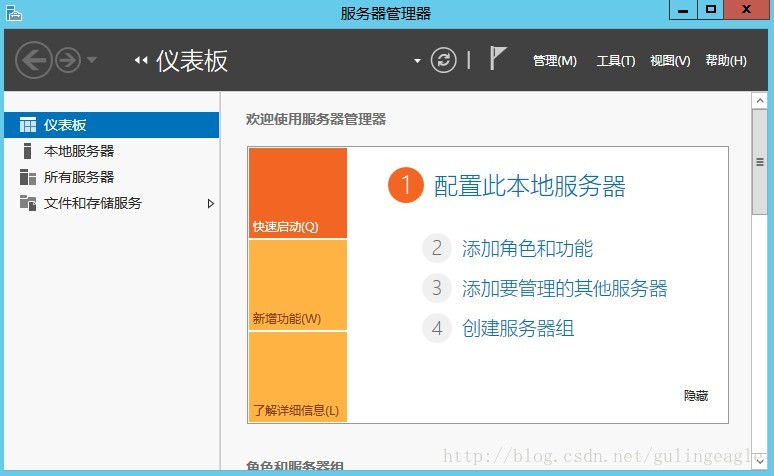Image resolution: width=774 pixels, height=476 pixels.
Task: Open the notifications flag
Action: pos(498,58)
